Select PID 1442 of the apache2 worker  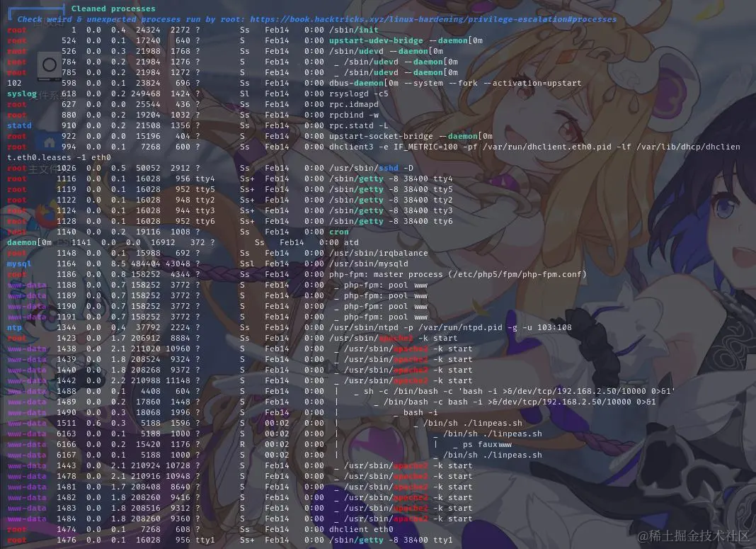coord(66,380)
